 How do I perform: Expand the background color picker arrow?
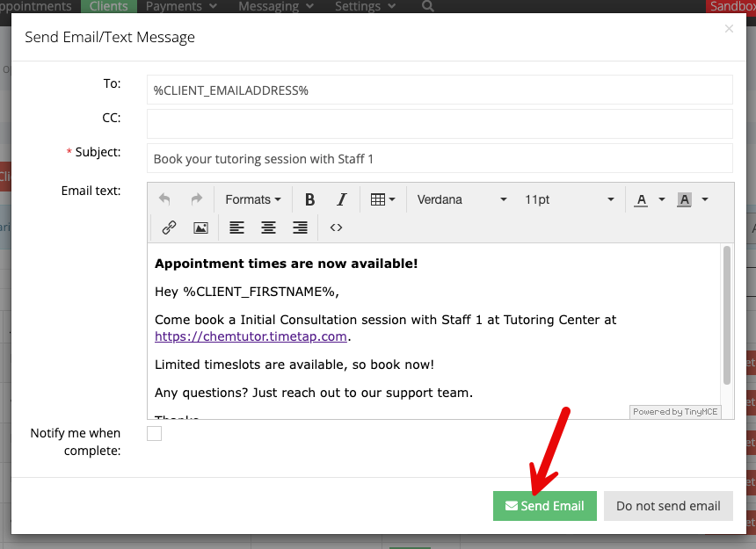(705, 199)
